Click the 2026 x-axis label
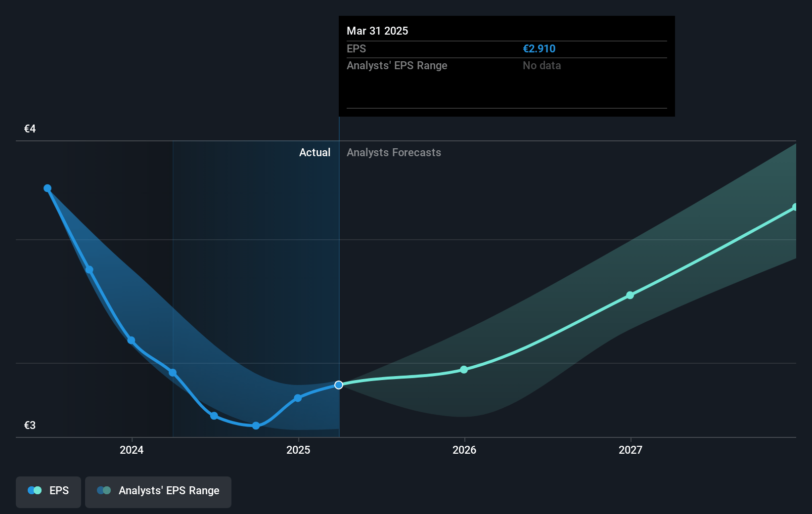 point(464,450)
